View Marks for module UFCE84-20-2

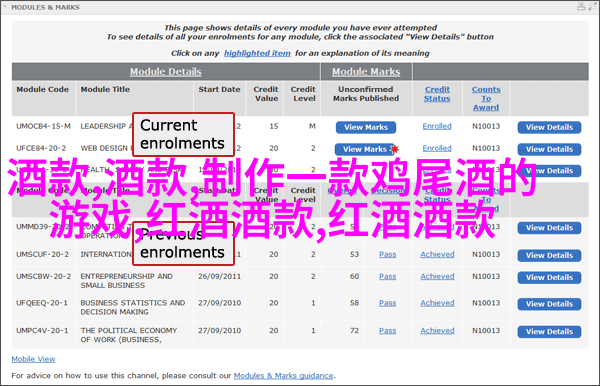[x=364, y=149]
